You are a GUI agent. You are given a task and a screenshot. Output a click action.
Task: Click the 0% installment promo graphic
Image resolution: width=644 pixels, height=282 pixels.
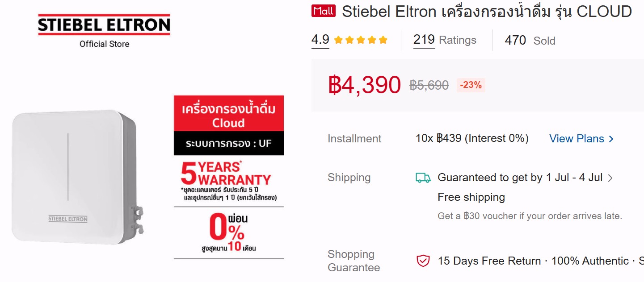(x=229, y=233)
